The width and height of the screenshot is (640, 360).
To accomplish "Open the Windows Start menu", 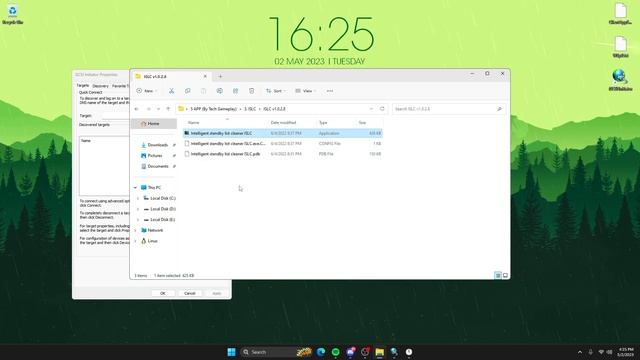I will (x=231, y=352).
